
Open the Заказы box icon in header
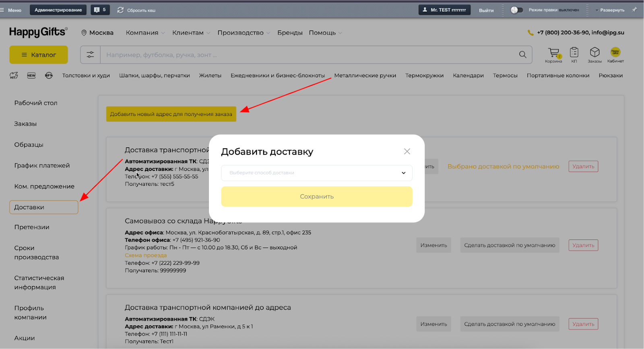pos(594,53)
